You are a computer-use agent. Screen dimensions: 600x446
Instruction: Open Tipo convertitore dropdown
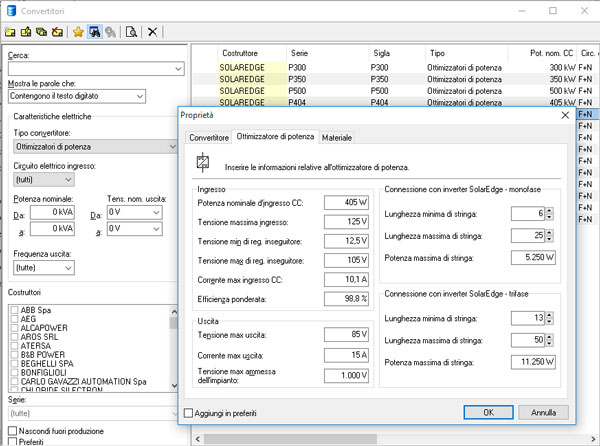173,146
